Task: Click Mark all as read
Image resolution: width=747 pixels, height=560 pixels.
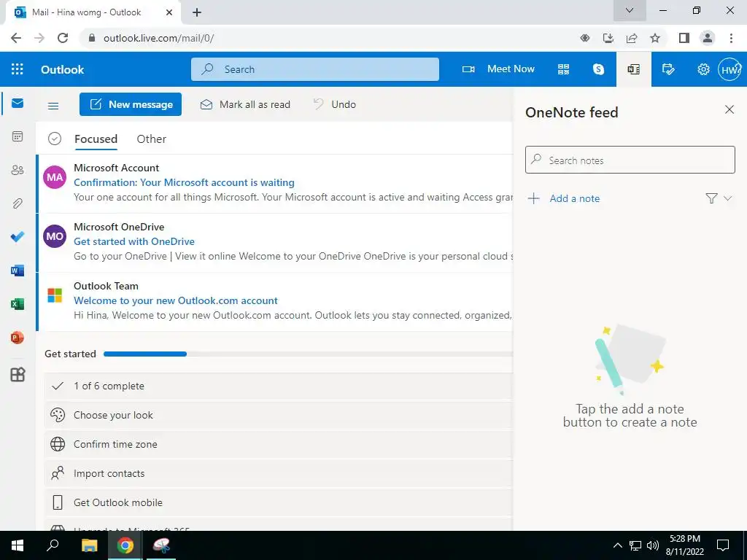Action: 245,104
